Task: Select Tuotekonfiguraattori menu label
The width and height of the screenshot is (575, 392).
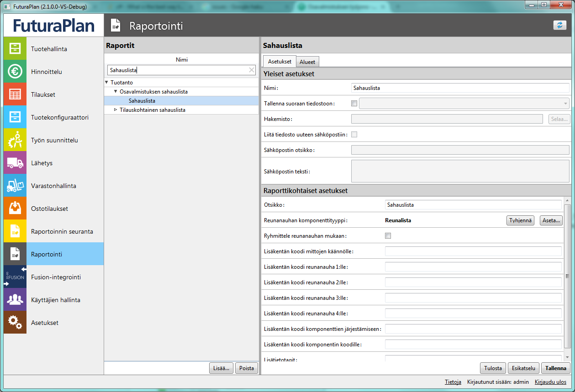Action: pos(60,117)
